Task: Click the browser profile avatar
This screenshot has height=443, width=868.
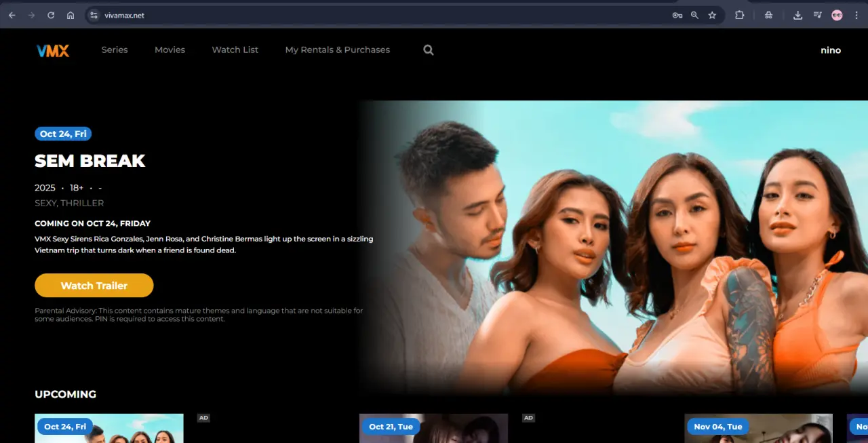Action: (x=837, y=15)
